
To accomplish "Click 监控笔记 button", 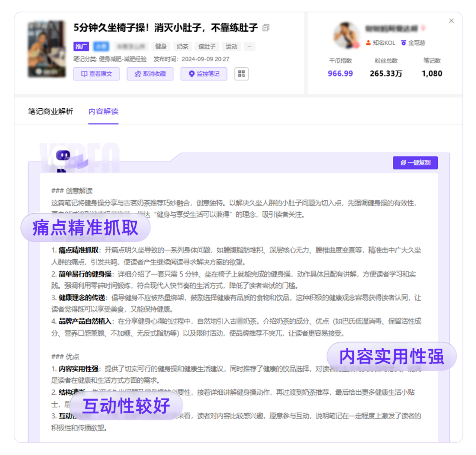I will [x=204, y=74].
